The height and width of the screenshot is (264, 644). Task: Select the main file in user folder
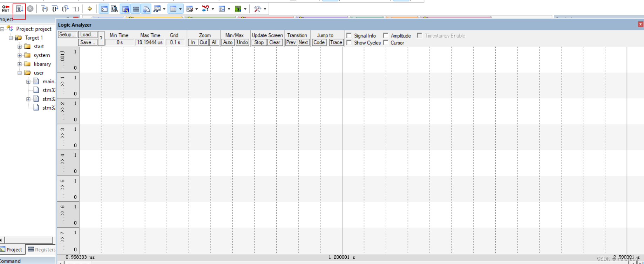49,82
